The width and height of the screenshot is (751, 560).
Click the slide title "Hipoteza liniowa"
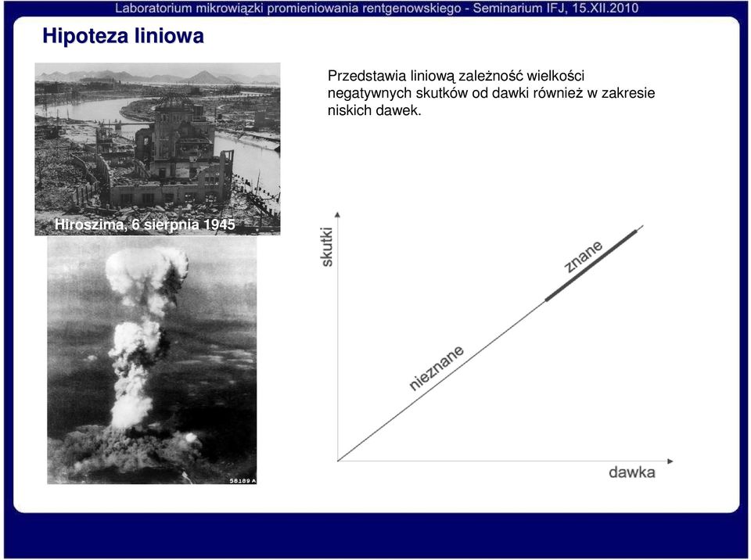point(123,36)
